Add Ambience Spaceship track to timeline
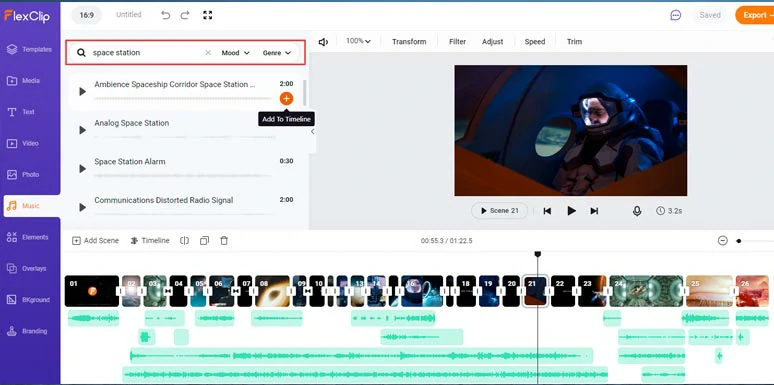 [286, 99]
